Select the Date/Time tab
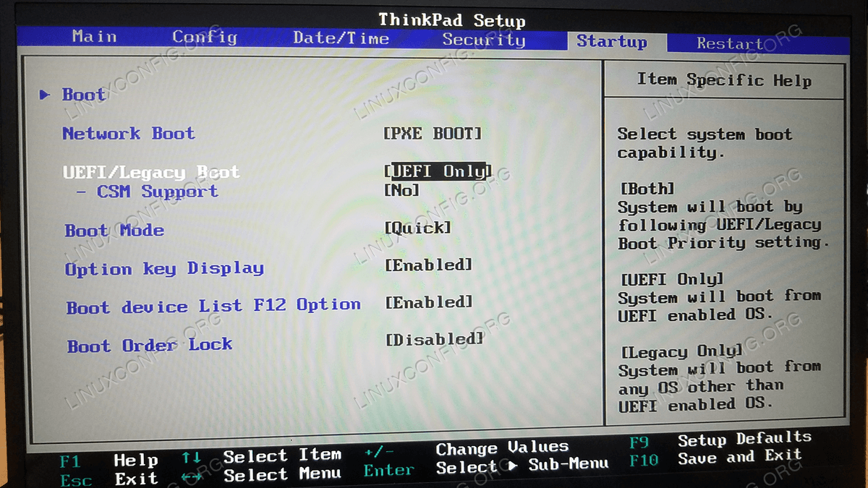Viewport: 868px width, 488px height. (341, 38)
